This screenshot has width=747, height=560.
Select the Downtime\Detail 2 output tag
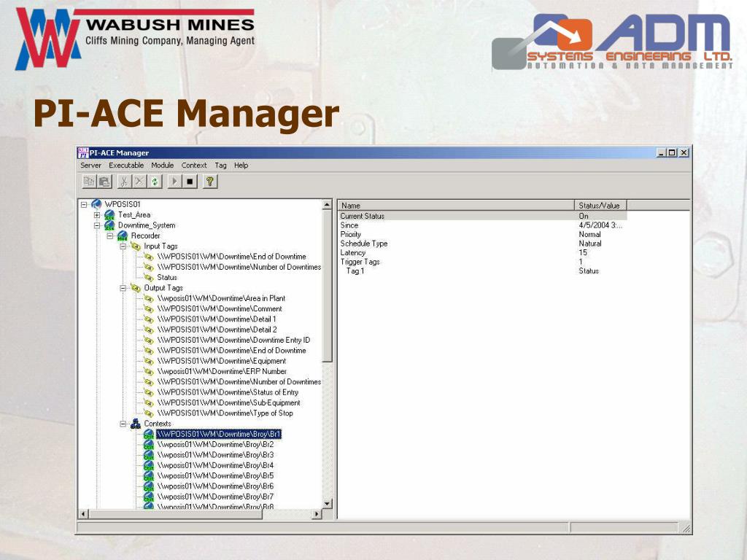(217, 330)
